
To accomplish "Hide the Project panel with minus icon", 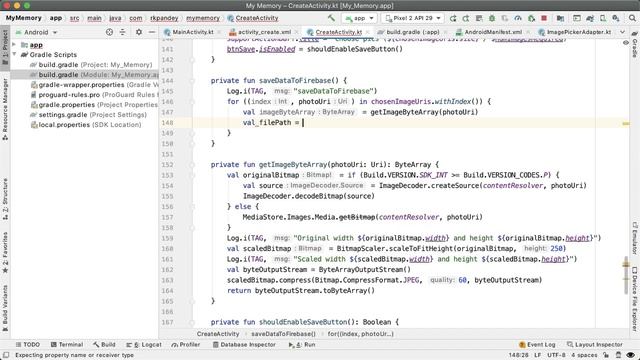I will (152, 32).
